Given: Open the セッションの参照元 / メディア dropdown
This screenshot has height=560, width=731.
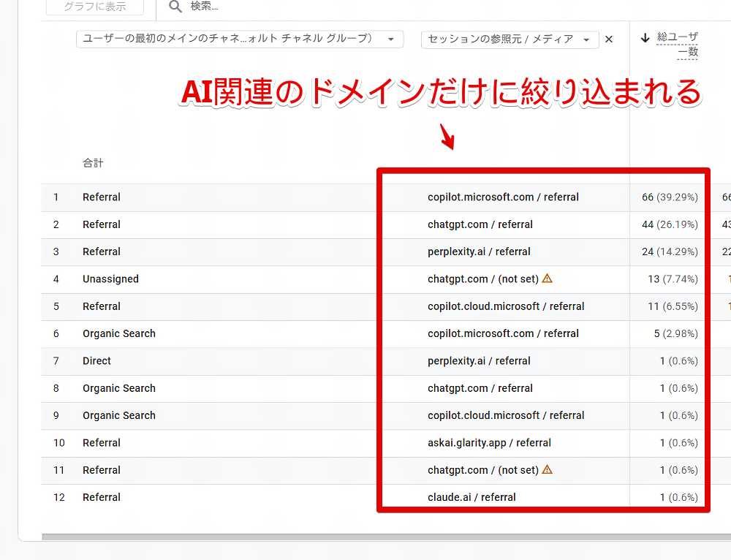Looking at the screenshot, I should 510,39.
